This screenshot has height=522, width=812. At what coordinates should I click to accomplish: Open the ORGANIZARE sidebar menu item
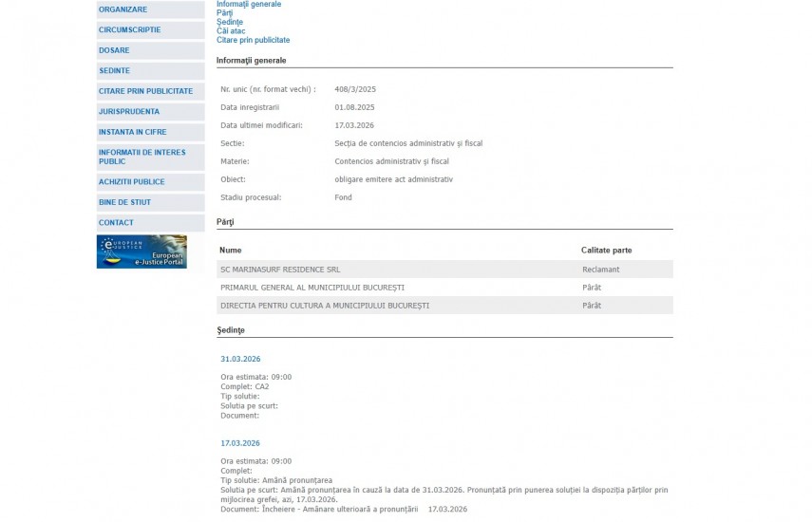(123, 9)
